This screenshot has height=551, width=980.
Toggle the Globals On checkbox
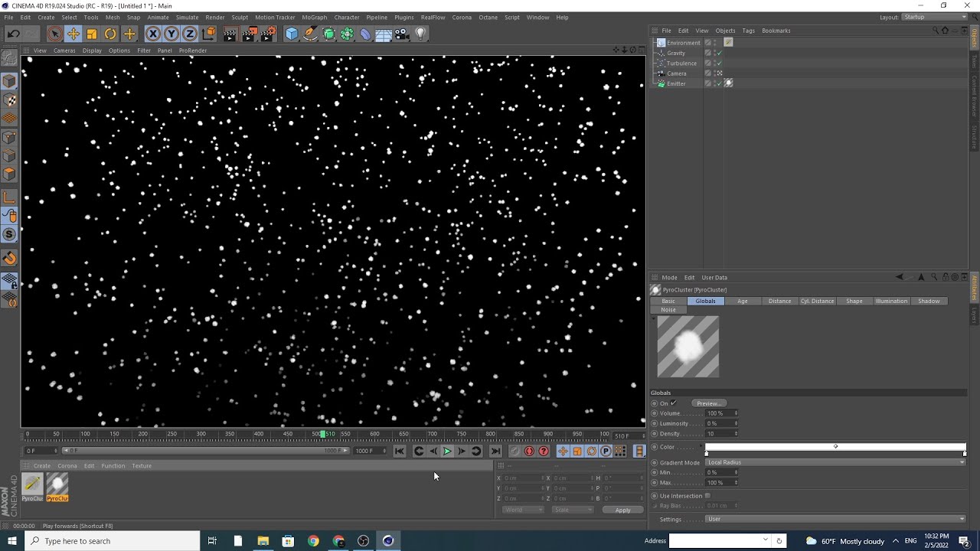[673, 403]
